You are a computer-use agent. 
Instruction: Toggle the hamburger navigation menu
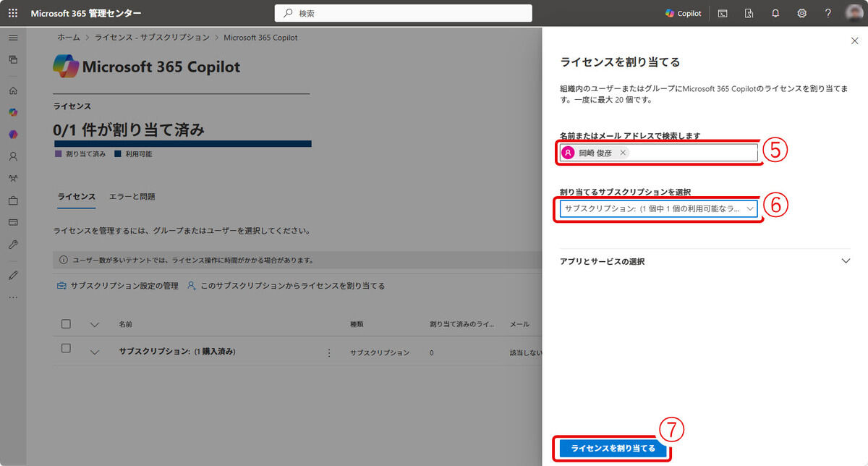point(13,38)
